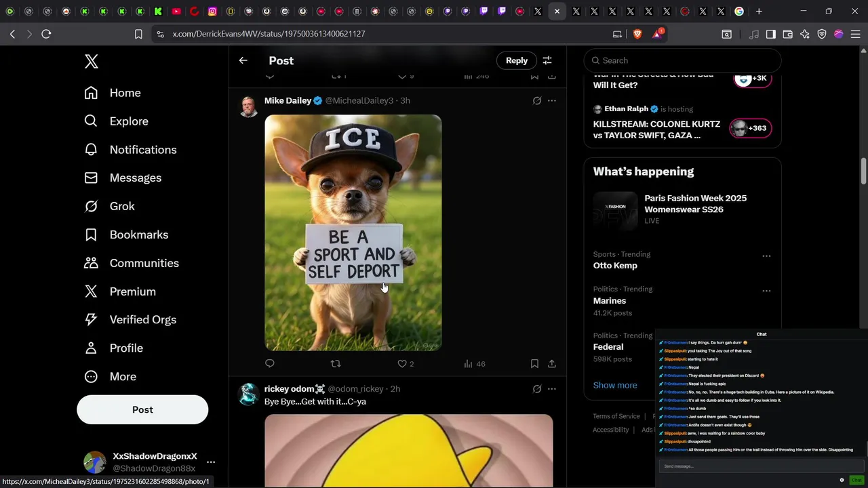Switch to the Instagram tab
The image size is (868, 488).
(212, 12)
